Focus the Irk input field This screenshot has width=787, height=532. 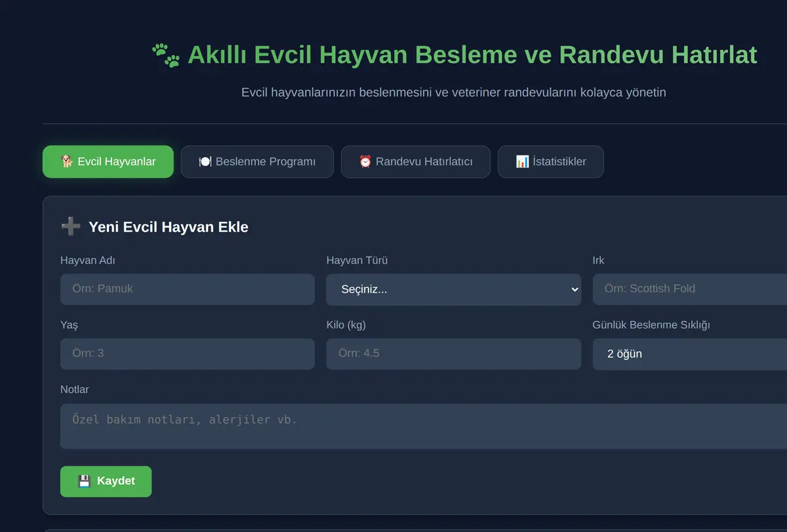click(690, 289)
